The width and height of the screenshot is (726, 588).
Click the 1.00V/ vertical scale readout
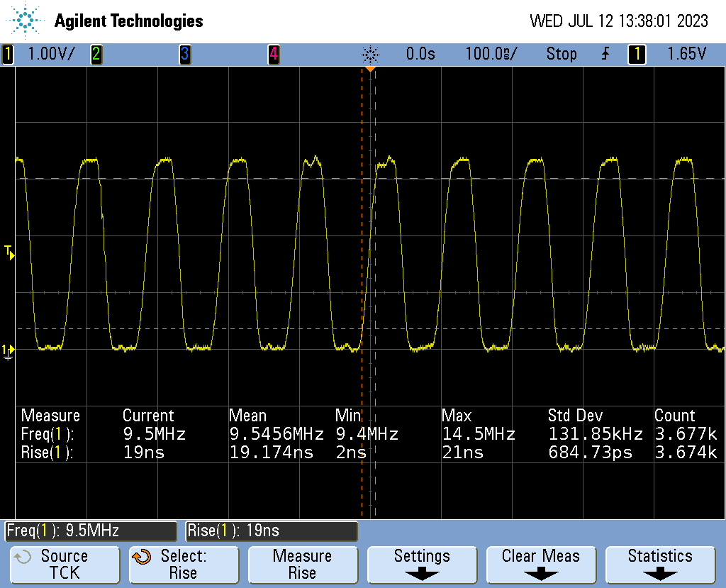(51, 54)
